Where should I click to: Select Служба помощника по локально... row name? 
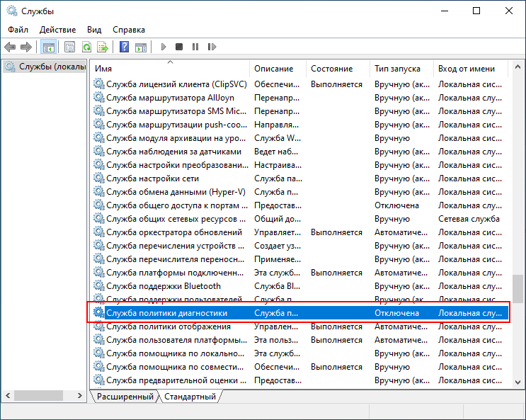175,353
